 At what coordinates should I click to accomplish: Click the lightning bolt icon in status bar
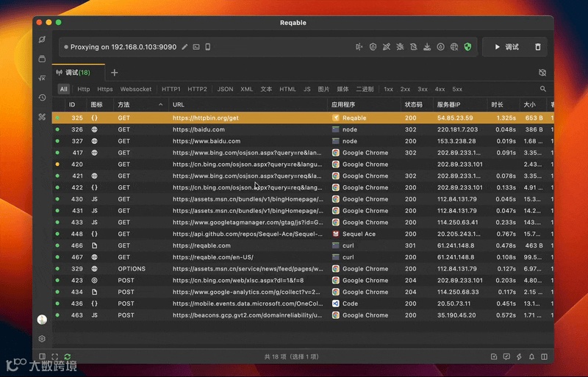click(x=519, y=356)
